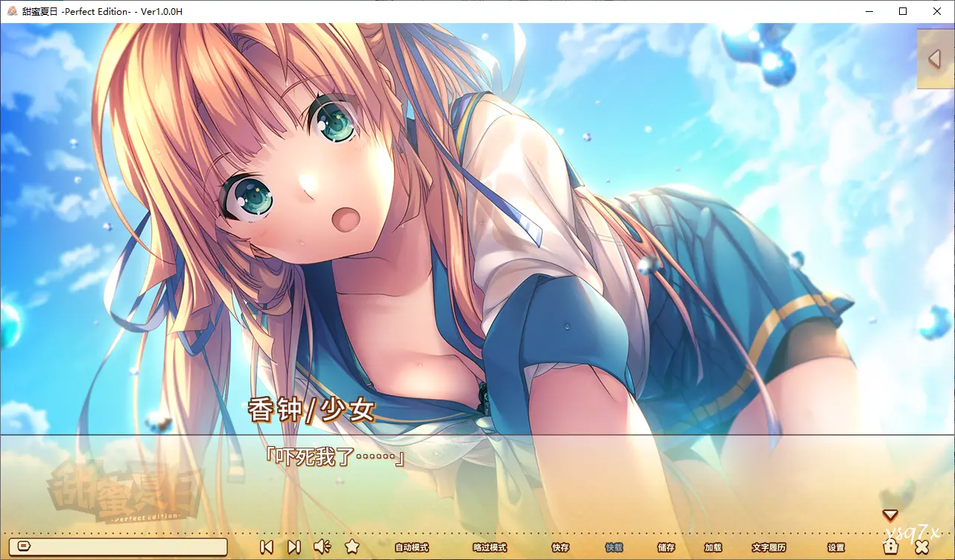Hide message window with X icon

(x=922, y=547)
